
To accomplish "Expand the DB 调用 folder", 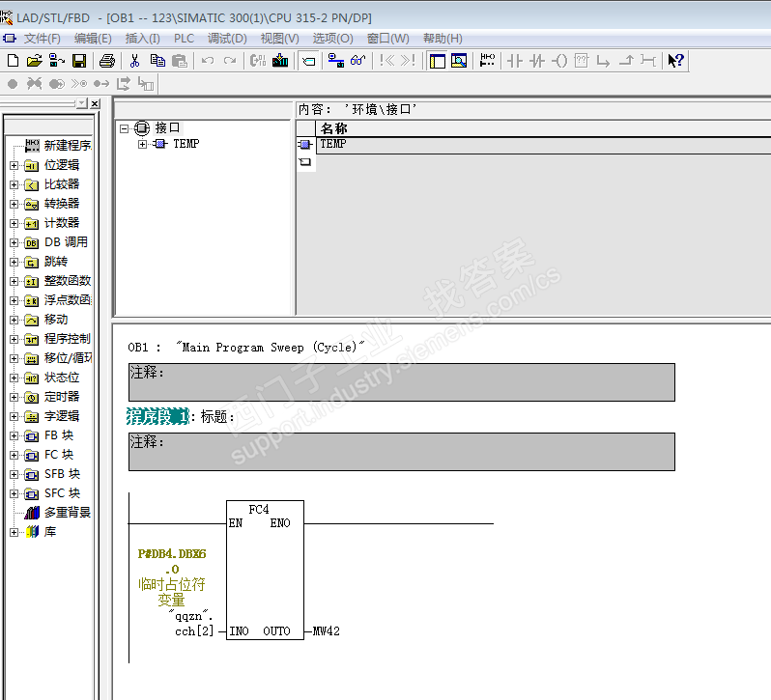I will pos(14,242).
